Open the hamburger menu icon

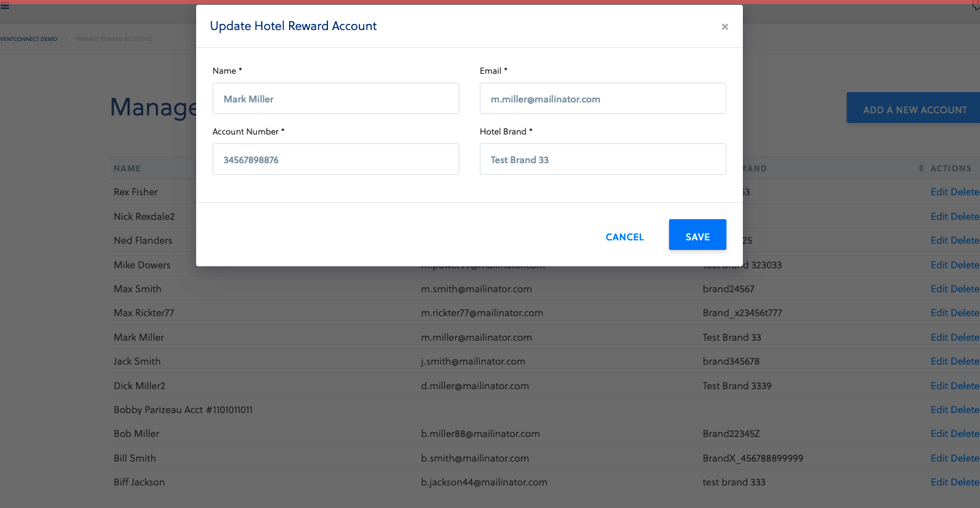[x=5, y=6]
